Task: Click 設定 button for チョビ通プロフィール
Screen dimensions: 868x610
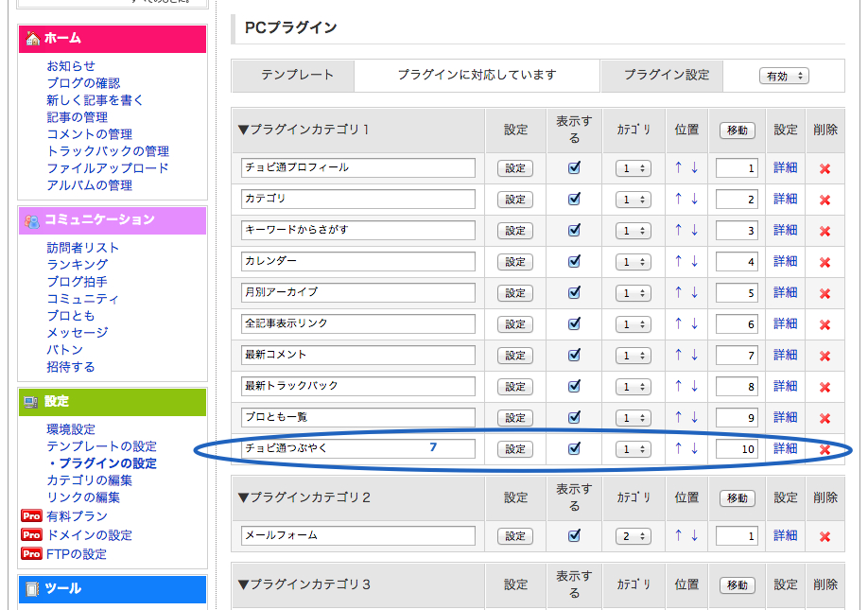Action: tap(514, 168)
